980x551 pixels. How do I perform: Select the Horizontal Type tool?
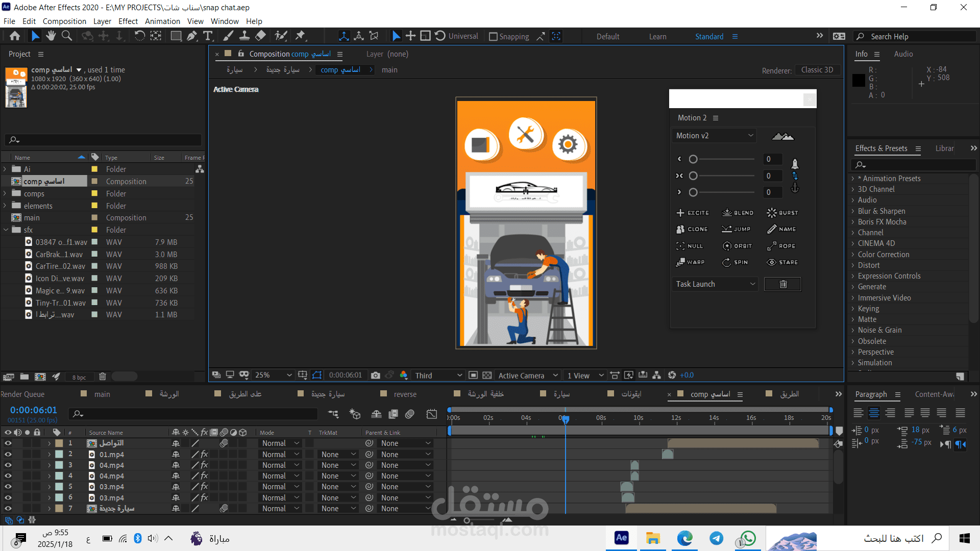(x=208, y=36)
